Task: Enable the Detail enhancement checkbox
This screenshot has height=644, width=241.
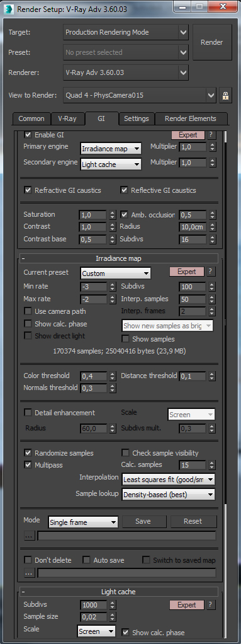Action: click(28, 413)
